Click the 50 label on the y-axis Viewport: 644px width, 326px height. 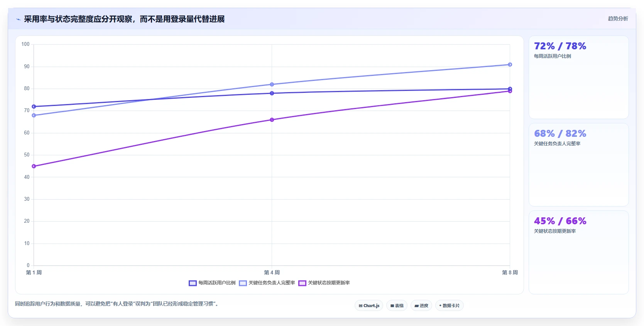pos(27,155)
